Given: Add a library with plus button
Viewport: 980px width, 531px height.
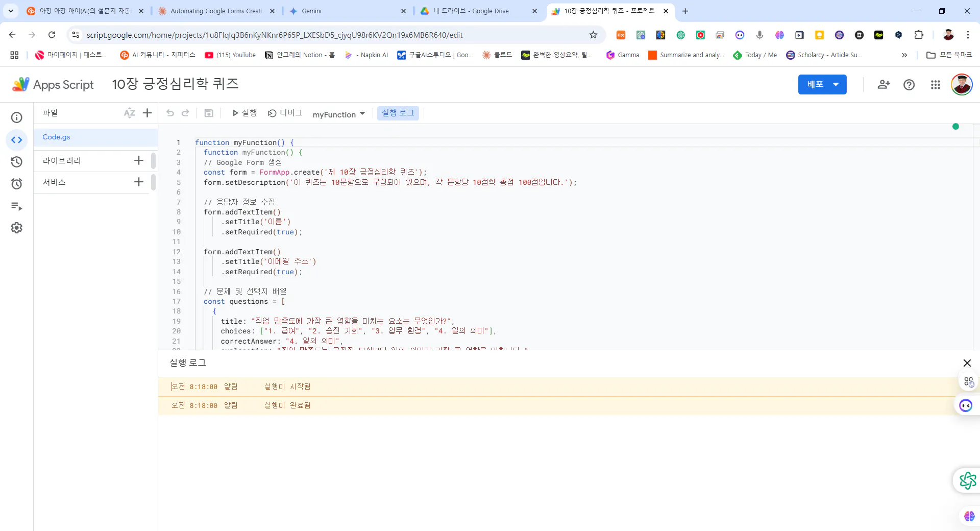Looking at the screenshot, I should click(139, 161).
